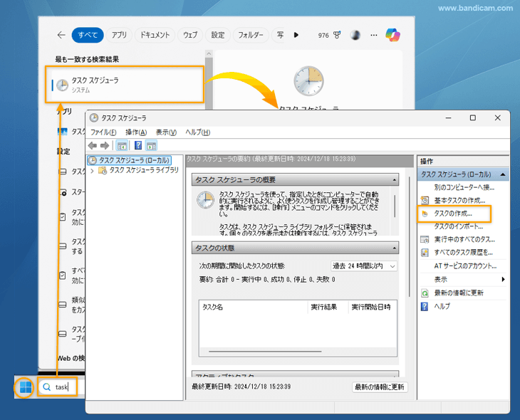Click the 最新の情報に更新 button at bottom
Screen dimensions: 520x420
tap(380, 387)
